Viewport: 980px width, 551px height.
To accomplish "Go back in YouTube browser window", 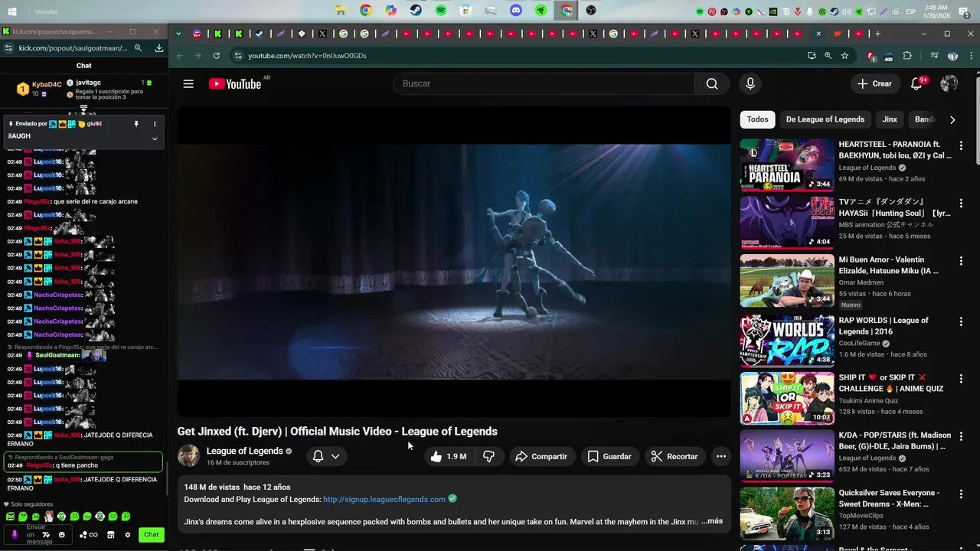I will tap(180, 56).
